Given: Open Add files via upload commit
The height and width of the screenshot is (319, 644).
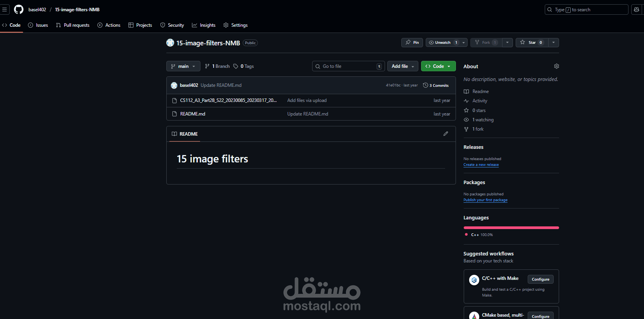Looking at the screenshot, I should click(307, 100).
